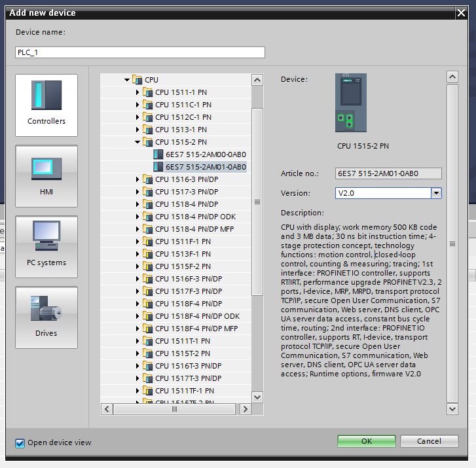Expand CPU 1517-3 PN/DP node
The image size is (476, 468).
click(x=137, y=192)
